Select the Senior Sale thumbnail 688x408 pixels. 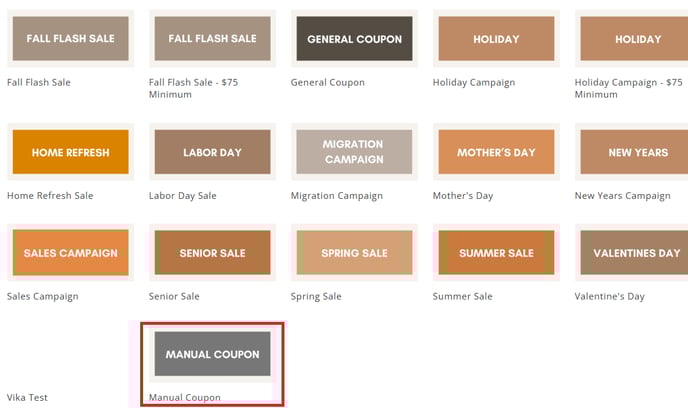(x=212, y=253)
